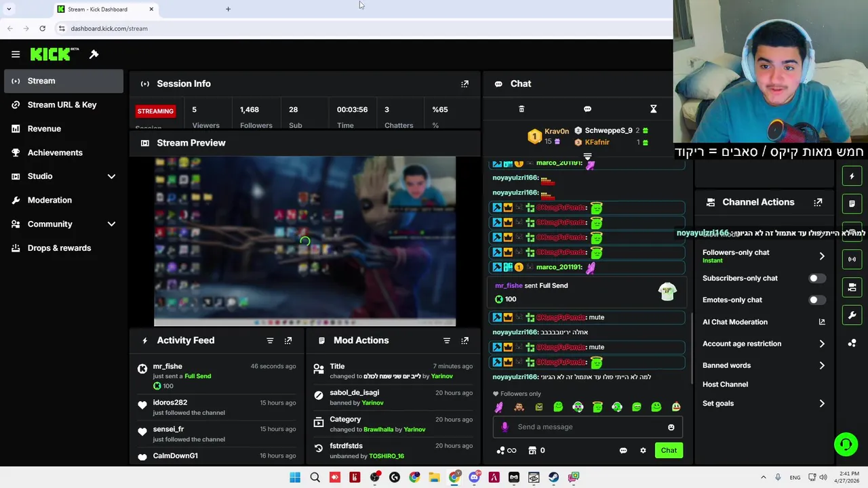The image size is (868, 488).
Task: Click the hammer moderator icon beside Kick logo
Action: click(94, 54)
